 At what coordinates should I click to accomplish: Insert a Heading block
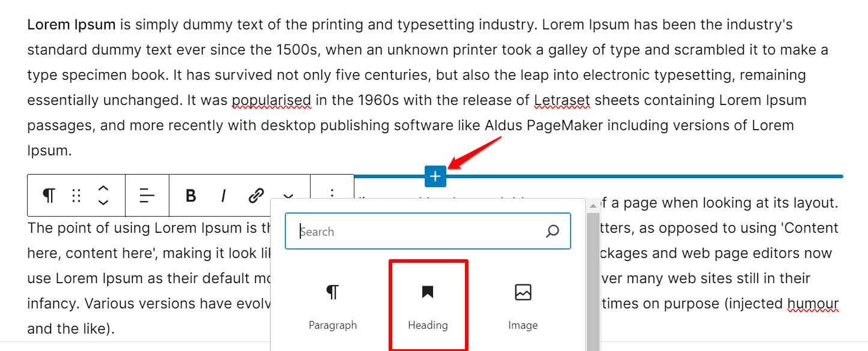(x=428, y=307)
